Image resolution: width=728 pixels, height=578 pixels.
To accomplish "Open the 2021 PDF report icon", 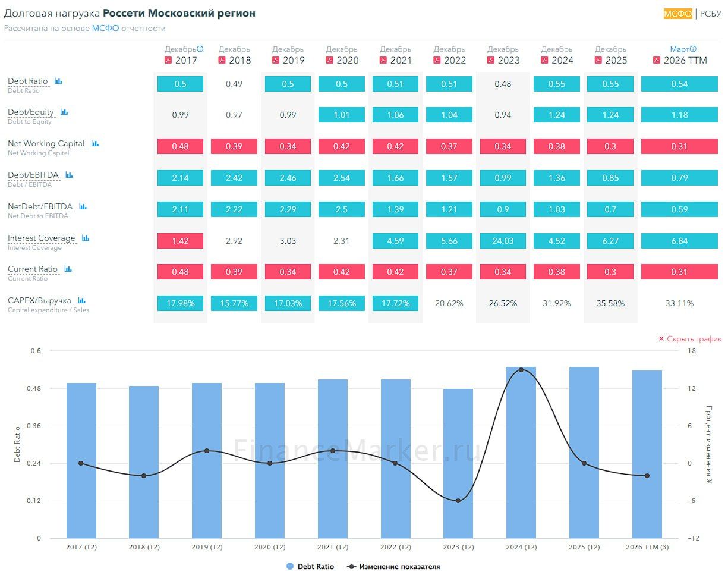I will (x=383, y=60).
